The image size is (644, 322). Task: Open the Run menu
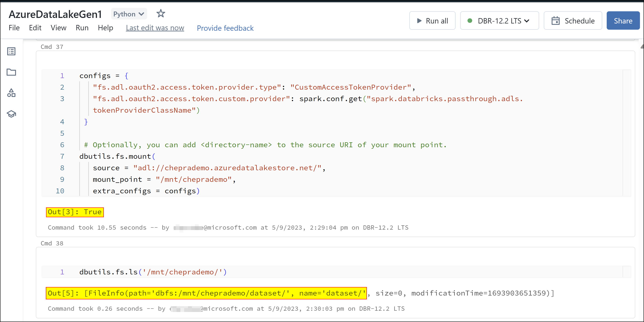pyautogui.click(x=82, y=28)
